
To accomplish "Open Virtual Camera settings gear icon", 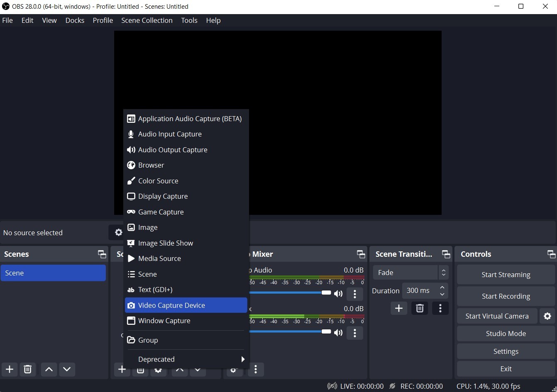I will pos(547,316).
